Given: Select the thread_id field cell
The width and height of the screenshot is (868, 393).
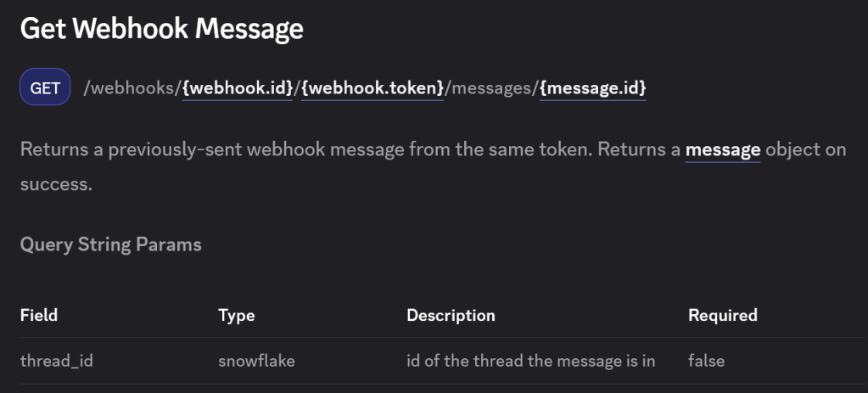Looking at the screenshot, I should [56, 361].
